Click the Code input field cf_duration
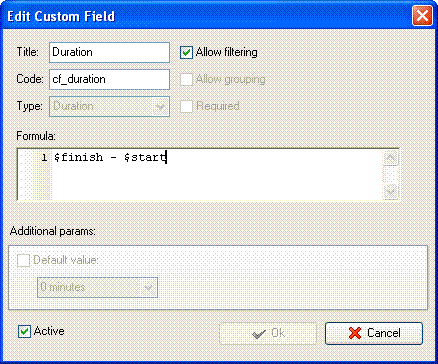 pyautogui.click(x=109, y=79)
